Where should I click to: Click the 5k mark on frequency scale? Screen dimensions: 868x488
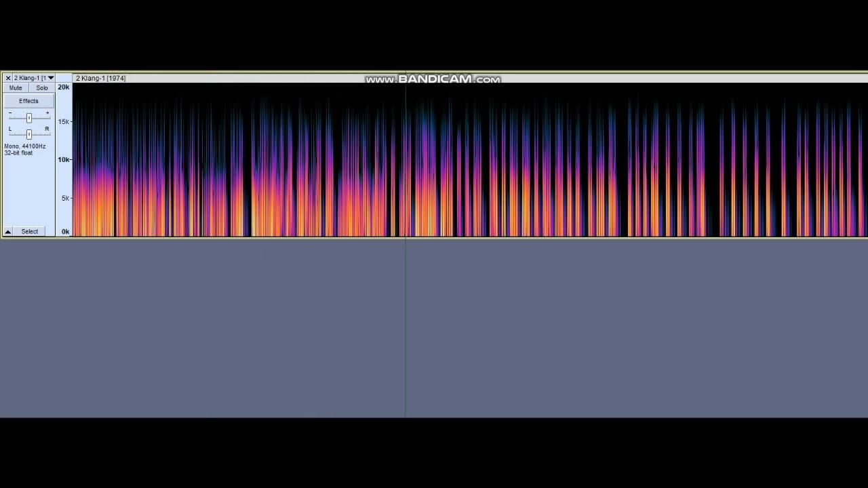(66, 199)
